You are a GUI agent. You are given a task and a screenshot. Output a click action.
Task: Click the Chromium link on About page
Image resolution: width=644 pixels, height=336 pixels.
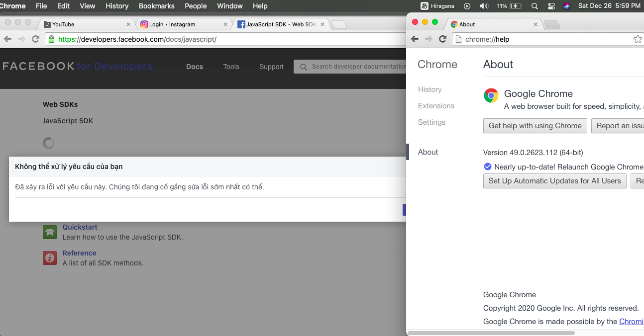tap(632, 322)
